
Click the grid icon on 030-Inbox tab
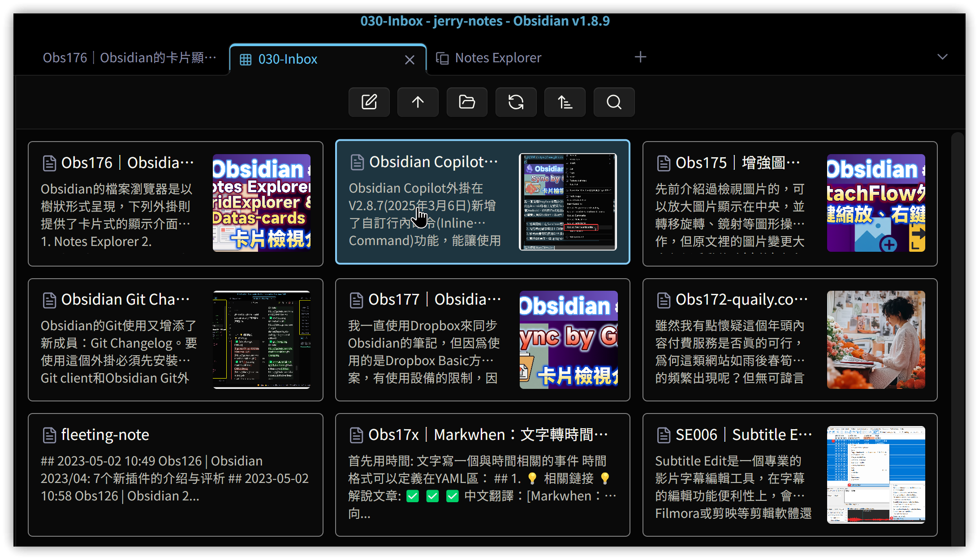[x=246, y=60]
